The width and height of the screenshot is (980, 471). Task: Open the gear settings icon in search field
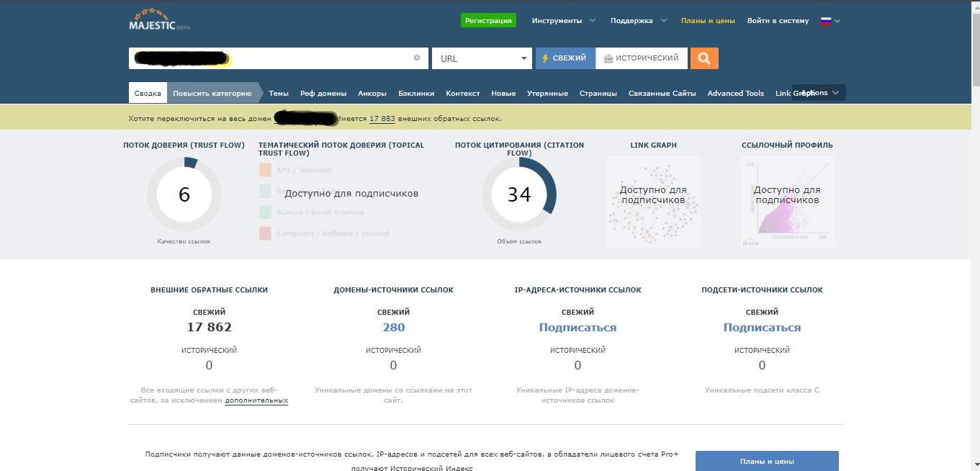(x=416, y=58)
